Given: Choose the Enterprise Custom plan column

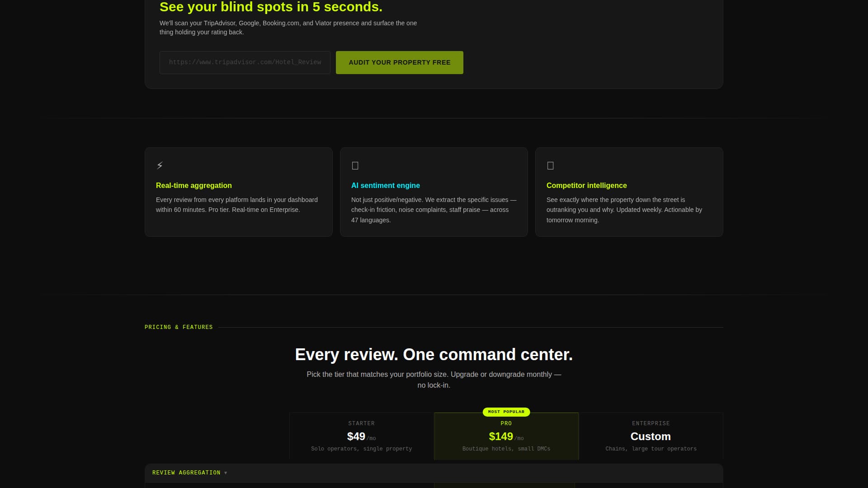Looking at the screenshot, I should [651, 436].
